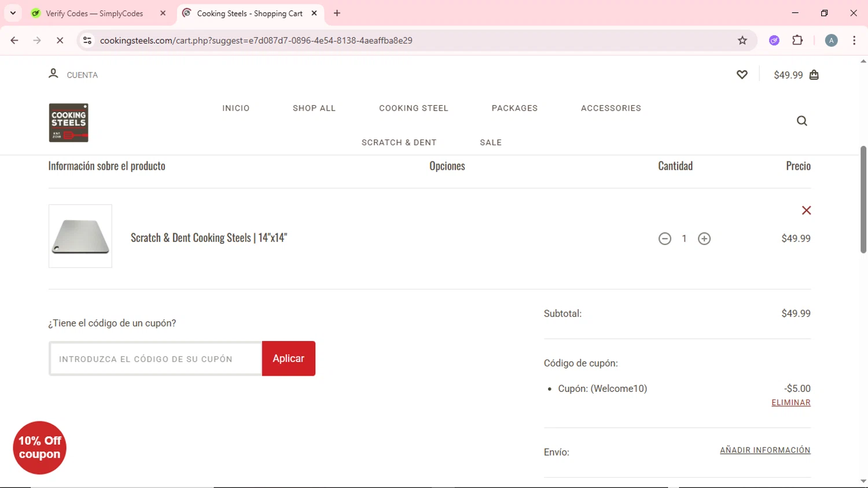Click the Cupón: (Welcome10) text
Image resolution: width=868 pixels, height=488 pixels.
pos(602,388)
